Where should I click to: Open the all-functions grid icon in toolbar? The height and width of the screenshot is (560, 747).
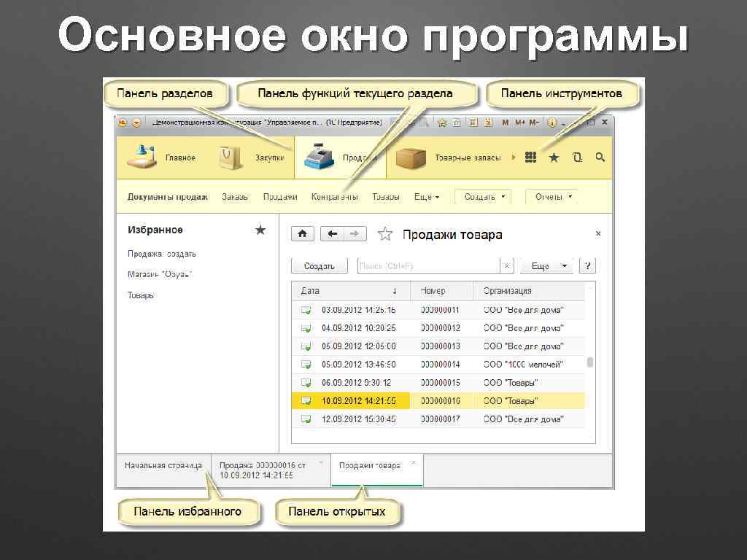pos(530,157)
